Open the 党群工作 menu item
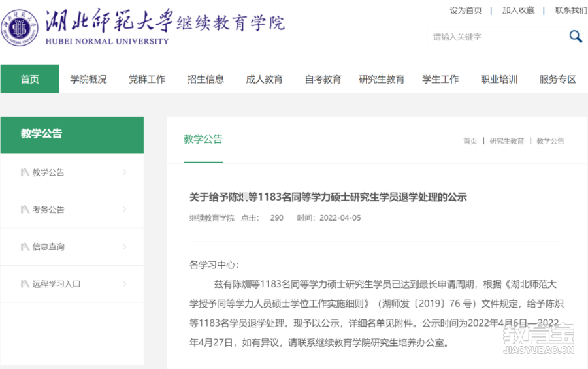The width and height of the screenshot is (588, 369). [x=147, y=79]
